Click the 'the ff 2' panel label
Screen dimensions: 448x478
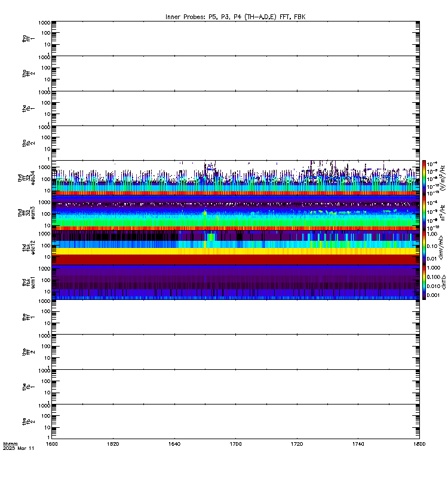[x=28, y=352]
